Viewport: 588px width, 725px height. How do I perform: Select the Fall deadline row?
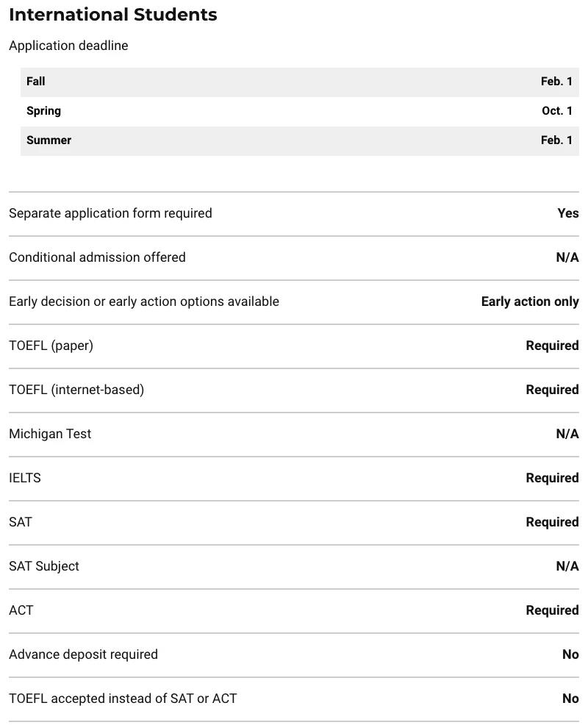pos(299,82)
